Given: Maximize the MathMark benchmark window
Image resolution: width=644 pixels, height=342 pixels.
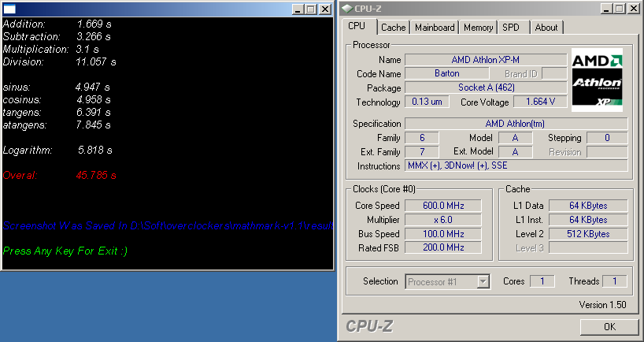Looking at the screenshot, I should [311, 9].
